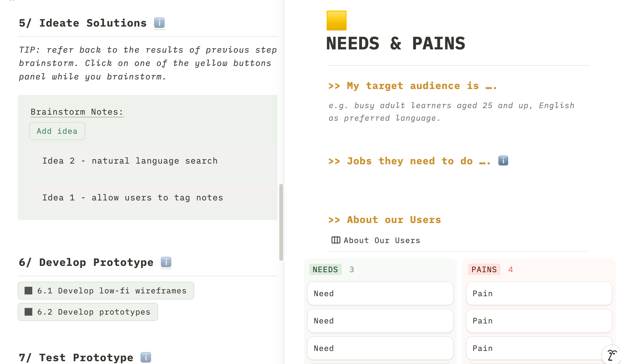
Task: Open the second Pain card
Action: pos(539,321)
